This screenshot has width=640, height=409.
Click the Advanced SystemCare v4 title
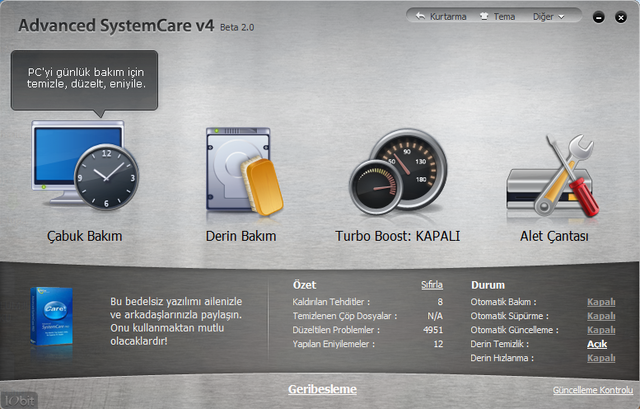pyautogui.click(x=116, y=26)
